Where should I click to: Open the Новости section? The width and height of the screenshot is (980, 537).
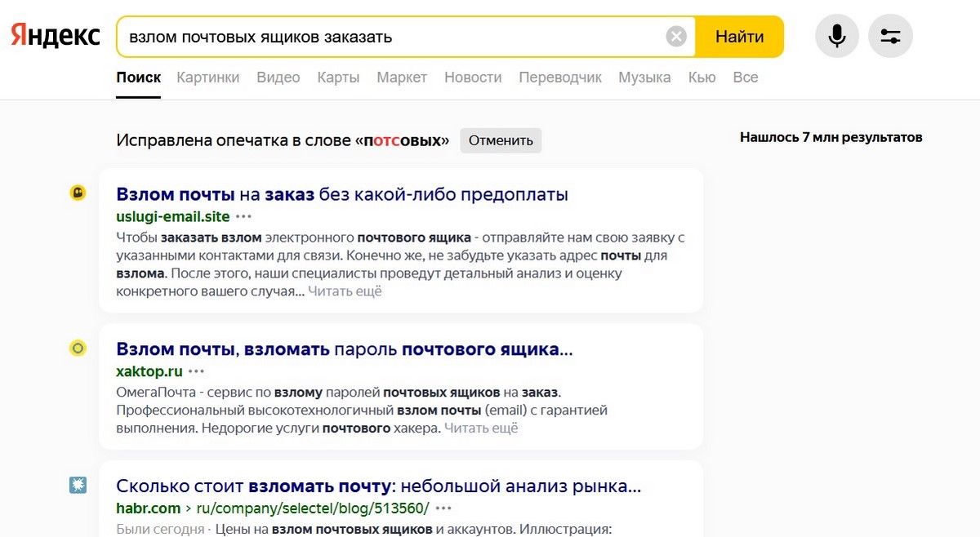tap(473, 78)
